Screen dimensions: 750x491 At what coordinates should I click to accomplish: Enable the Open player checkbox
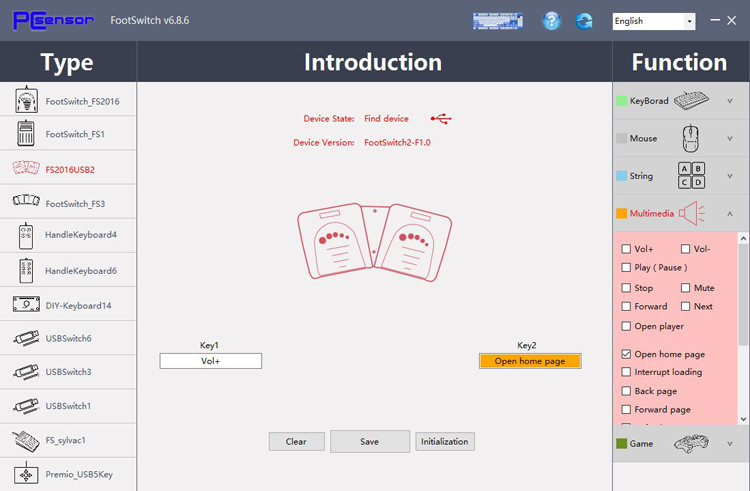626,326
